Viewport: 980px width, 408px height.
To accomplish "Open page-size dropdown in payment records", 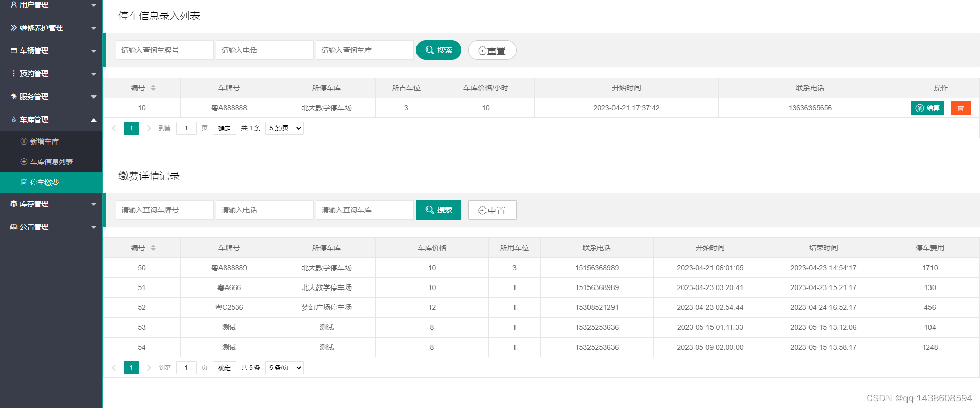I will click(x=284, y=368).
